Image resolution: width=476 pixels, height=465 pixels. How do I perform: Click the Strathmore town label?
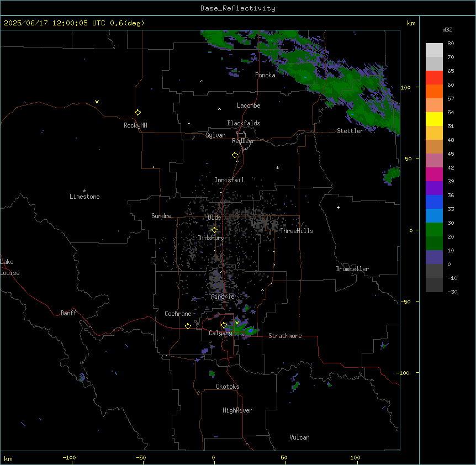(x=285, y=336)
